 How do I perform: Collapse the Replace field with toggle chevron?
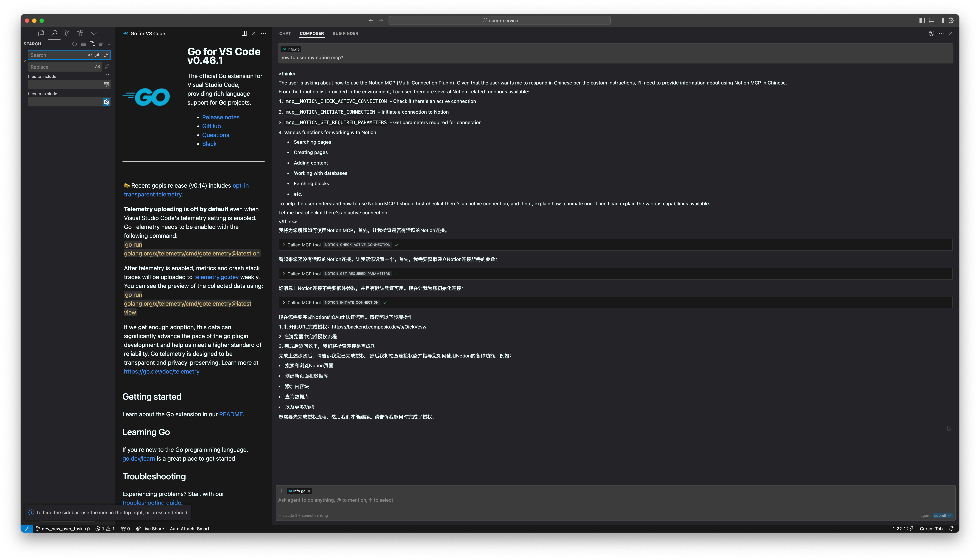coord(24,61)
